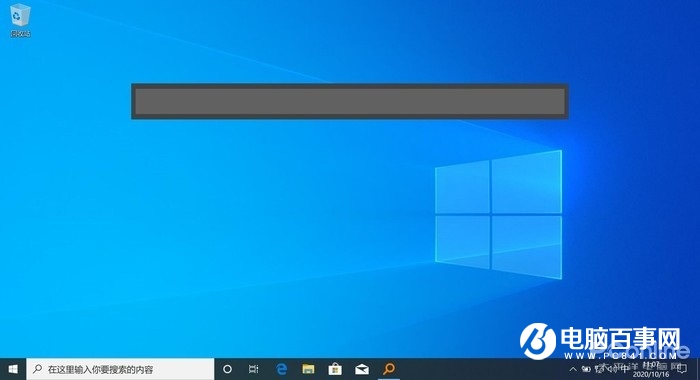Launch Microsoft Edge from the taskbar
The width and height of the screenshot is (700, 380).
[x=281, y=369]
